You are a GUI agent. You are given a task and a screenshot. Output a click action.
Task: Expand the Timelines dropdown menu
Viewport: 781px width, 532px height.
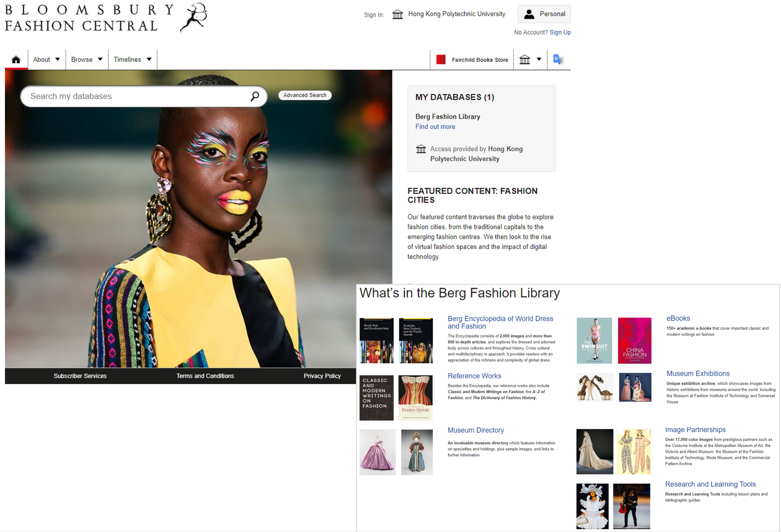tap(133, 60)
